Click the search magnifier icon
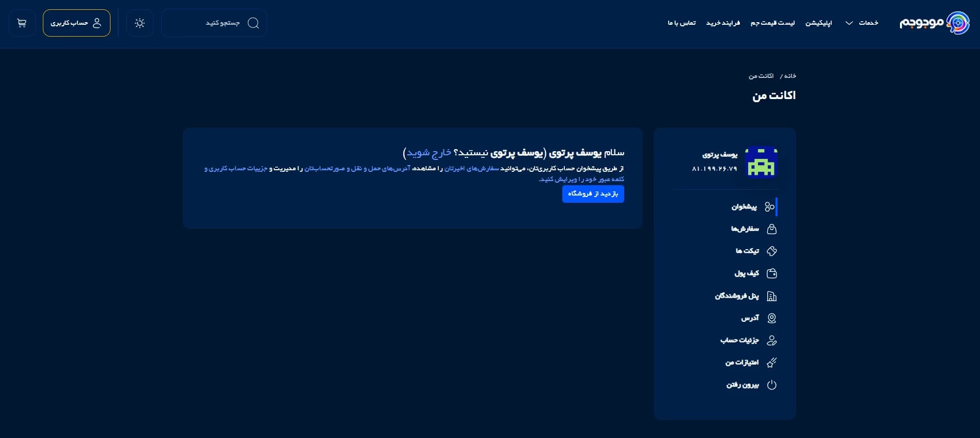Screen dimensions: 980x438 click(x=253, y=23)
